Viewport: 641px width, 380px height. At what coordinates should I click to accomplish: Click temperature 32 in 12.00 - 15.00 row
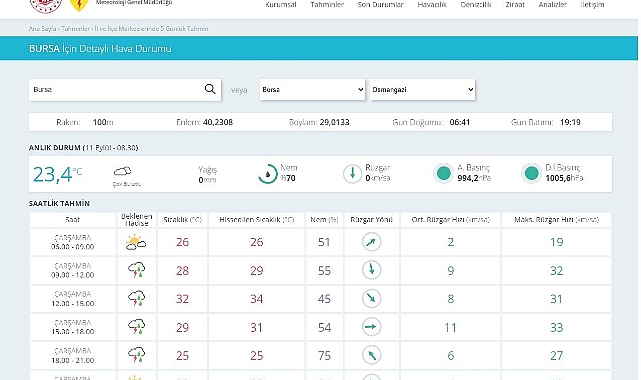pyautogui.click(x=182, y=299)
